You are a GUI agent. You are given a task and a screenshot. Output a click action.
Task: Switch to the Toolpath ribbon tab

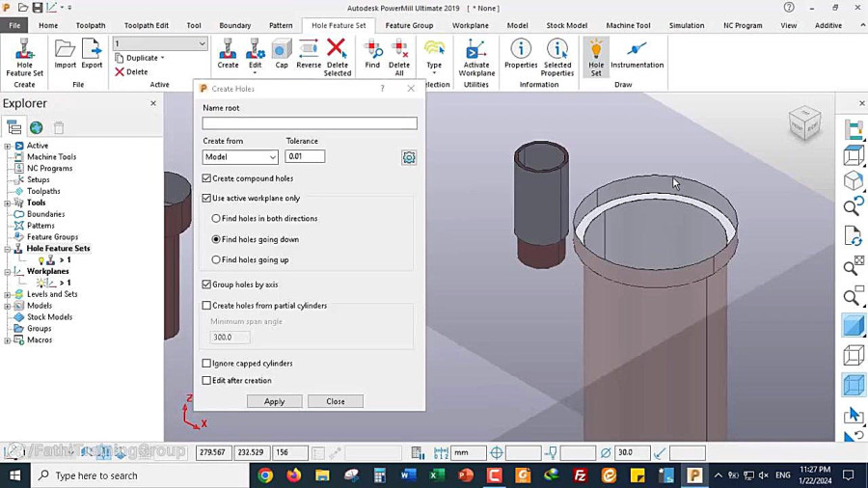[91, 25]
